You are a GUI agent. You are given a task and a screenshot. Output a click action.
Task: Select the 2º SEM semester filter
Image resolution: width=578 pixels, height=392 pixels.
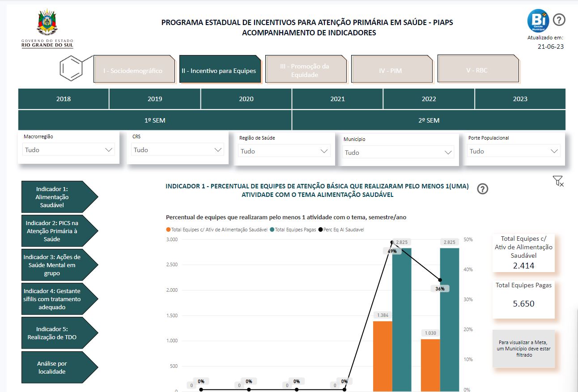tap(428, 120)
